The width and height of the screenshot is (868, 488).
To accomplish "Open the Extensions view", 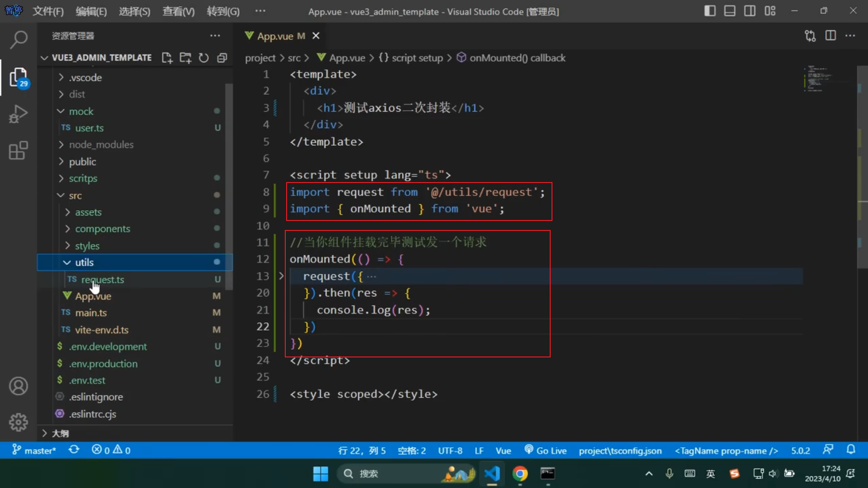I will [19, 150].
